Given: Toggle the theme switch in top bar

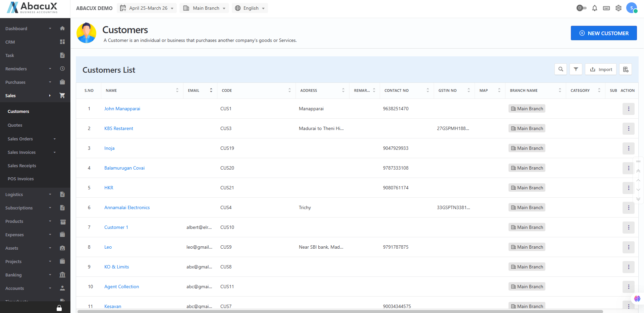Looking at the screenshot, I should click(581, 8).
